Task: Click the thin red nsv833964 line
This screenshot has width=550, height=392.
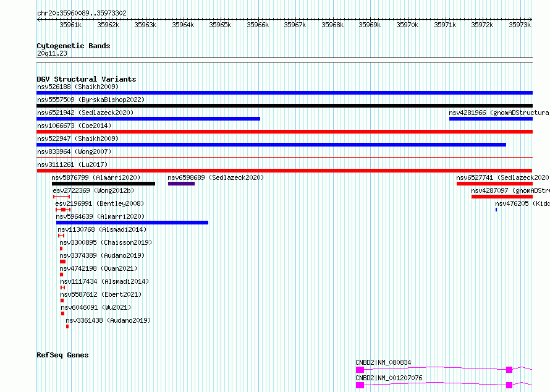Action: click(x=284, y=158)
